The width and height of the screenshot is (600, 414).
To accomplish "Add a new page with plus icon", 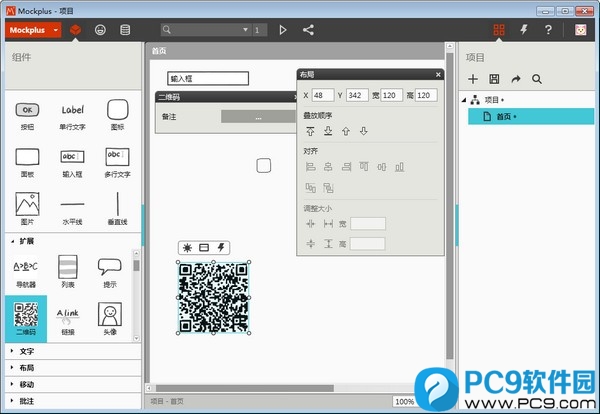I will (x=473, y=79).
